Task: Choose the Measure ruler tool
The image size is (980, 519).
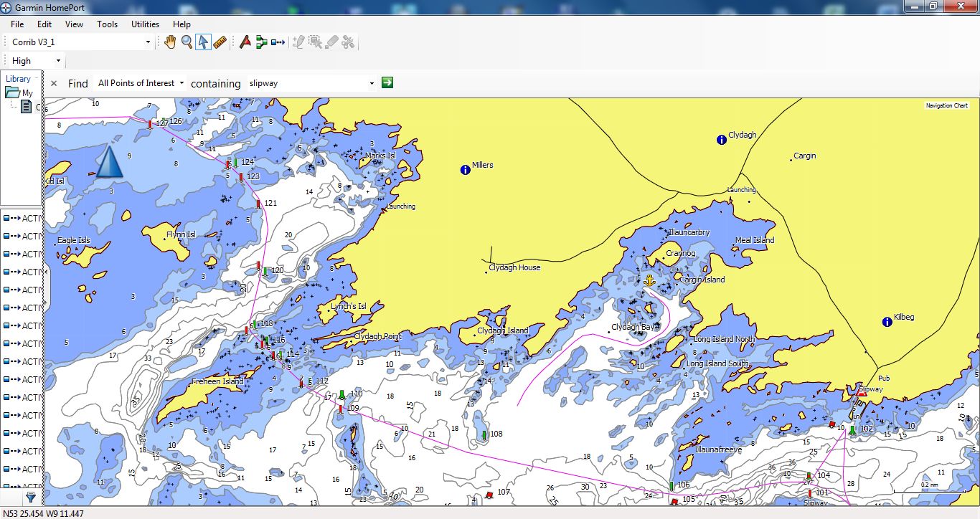Action: pyautogui.click(x=220, y=42)
